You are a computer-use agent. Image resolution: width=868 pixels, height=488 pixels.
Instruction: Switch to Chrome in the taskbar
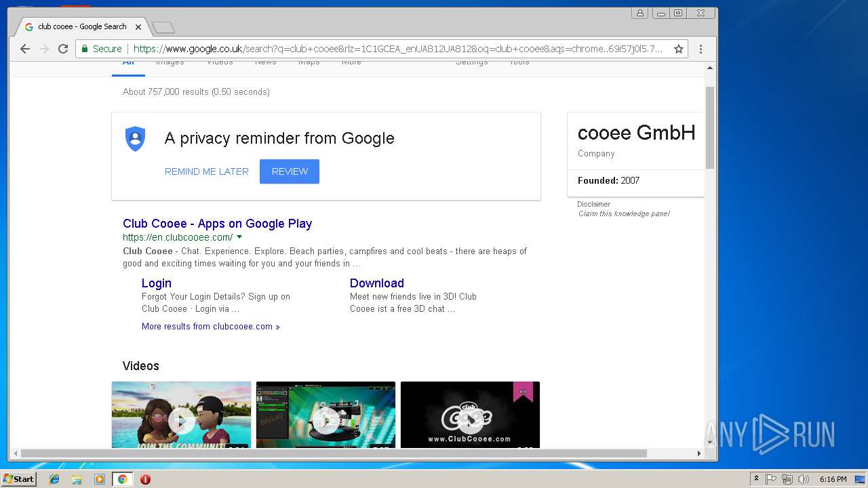pos(122,479)
